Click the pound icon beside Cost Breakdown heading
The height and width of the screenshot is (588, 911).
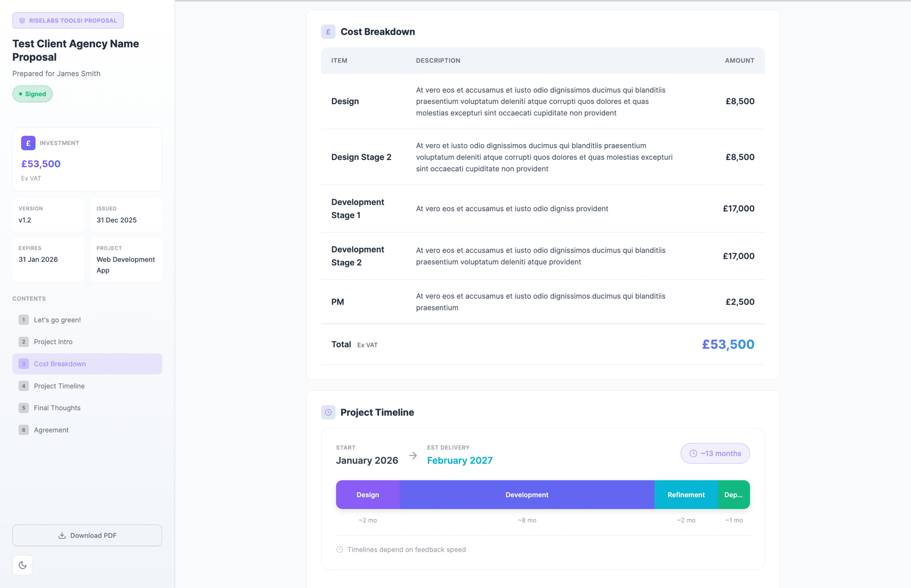(x=328, y=32)
